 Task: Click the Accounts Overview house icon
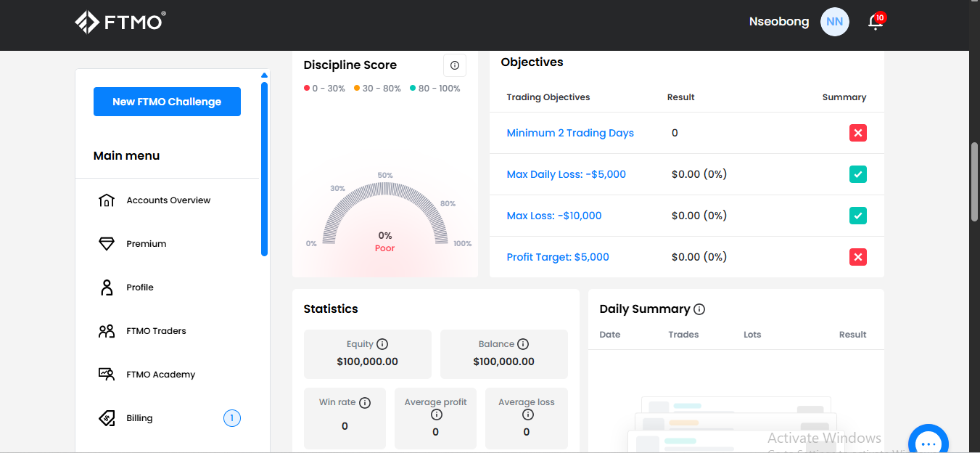[x=107, y=200]
